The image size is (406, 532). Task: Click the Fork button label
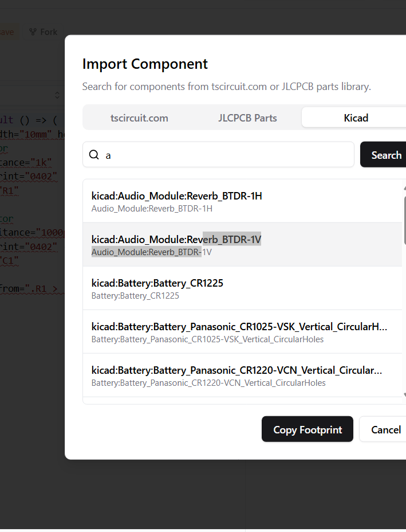49,32
